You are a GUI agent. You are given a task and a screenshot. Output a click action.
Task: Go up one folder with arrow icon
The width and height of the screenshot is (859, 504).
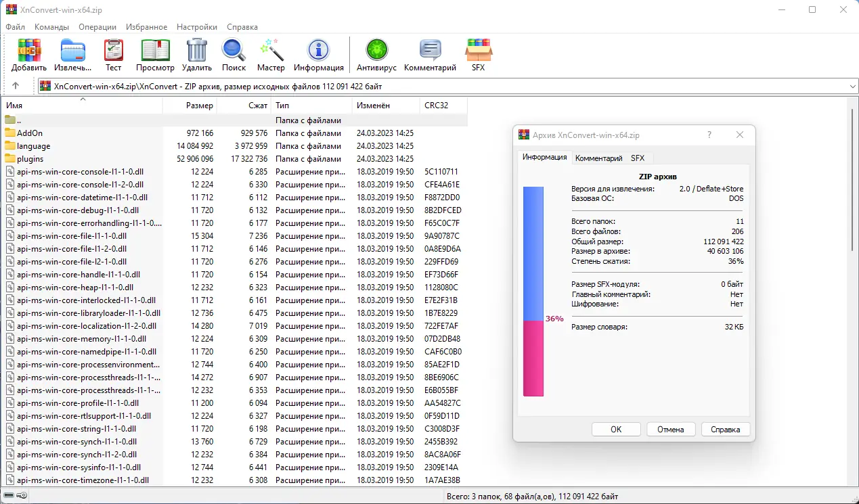[16, 86]
